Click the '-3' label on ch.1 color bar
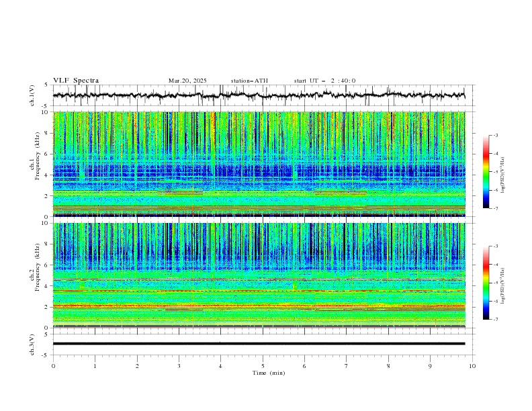The image size is (532, 411). click(495, 135)
